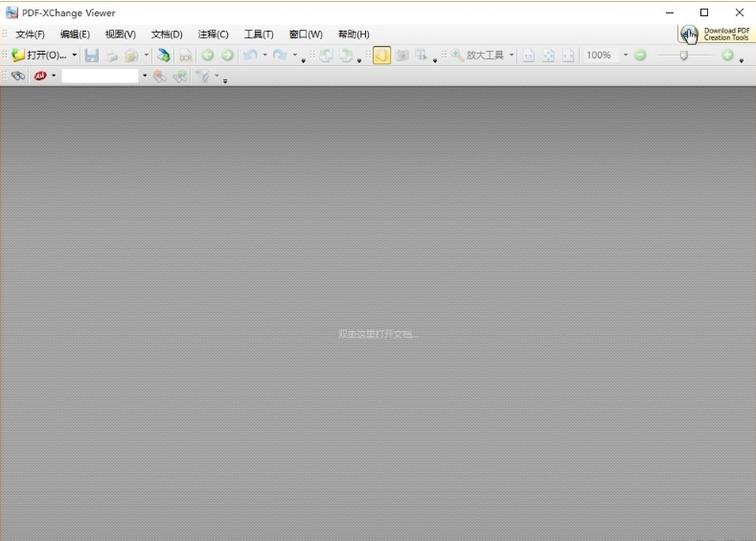The height and width of the screenshot is (541, 756).
Task: Open the 打开(O)... file button
Action: (x=39, y=55)
